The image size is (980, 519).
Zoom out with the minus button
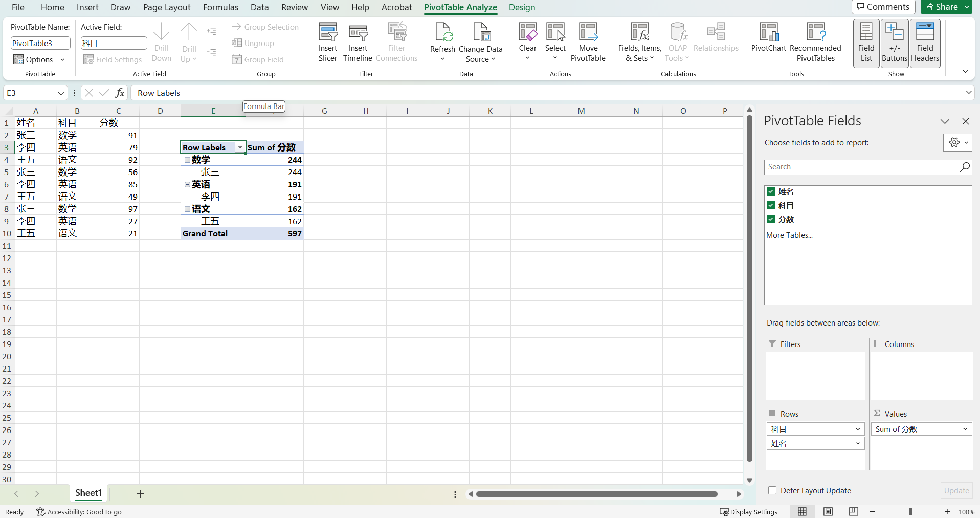click(873, 512)
